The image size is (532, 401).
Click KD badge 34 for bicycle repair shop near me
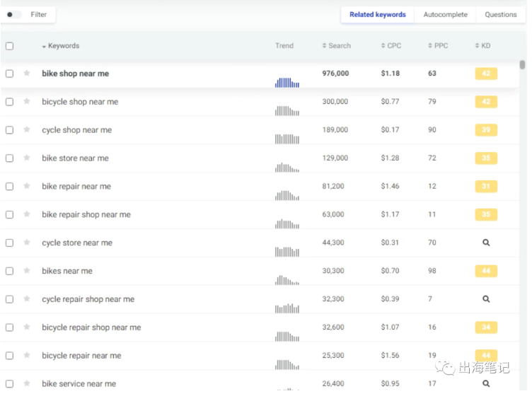coord(486,327)
